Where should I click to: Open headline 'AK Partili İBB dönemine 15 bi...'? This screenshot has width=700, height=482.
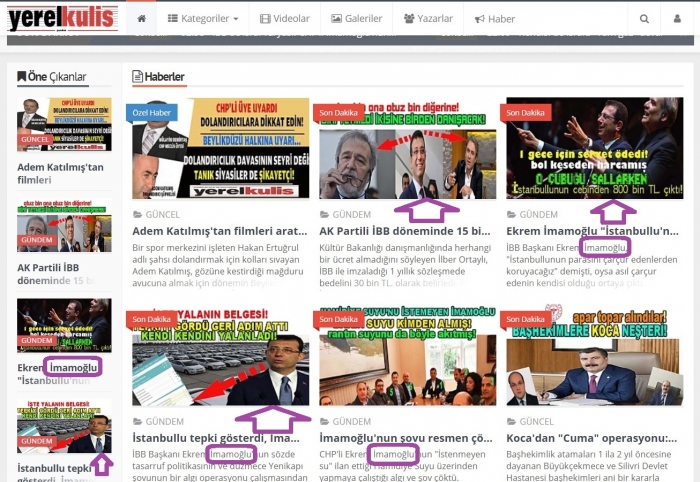(405, 231)
